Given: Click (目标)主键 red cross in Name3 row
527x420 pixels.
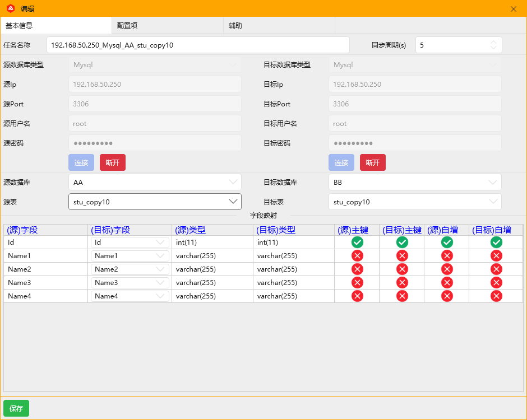Looking at the screenshot, I should coord(402,283).
